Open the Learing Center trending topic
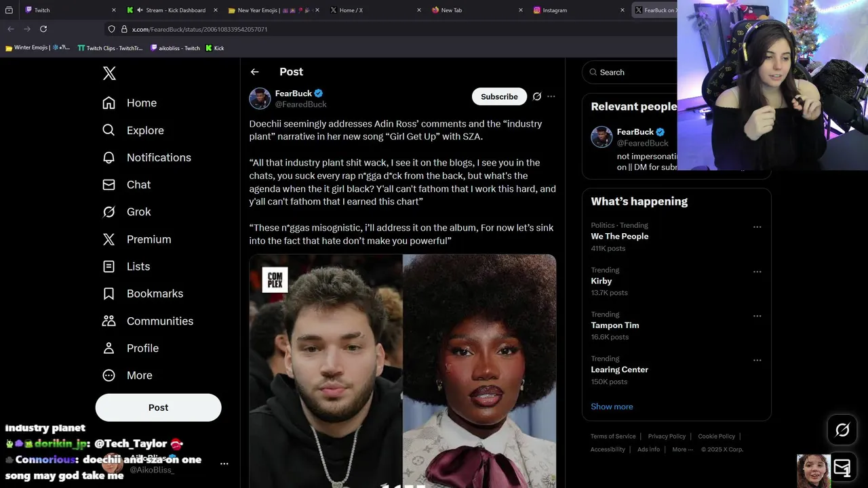868x488 pixels. click(x=619, y=369)
